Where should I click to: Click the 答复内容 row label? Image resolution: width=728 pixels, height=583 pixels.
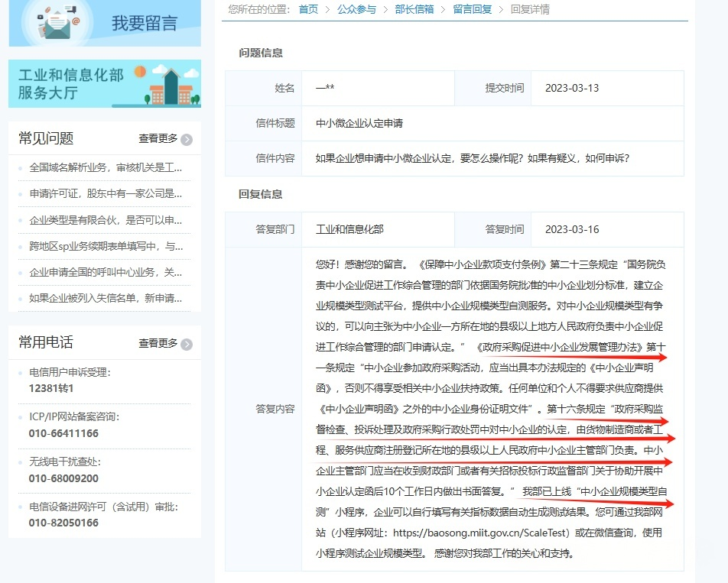(275, 409)
